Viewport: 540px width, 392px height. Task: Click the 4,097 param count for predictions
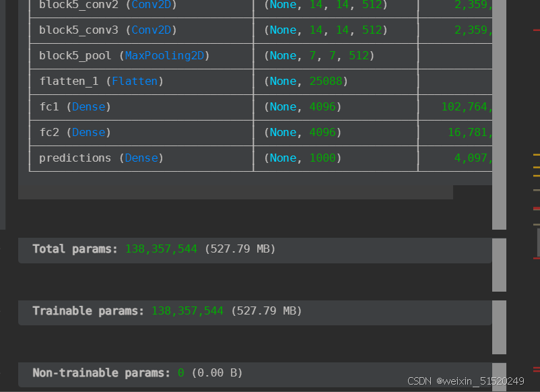473,158
